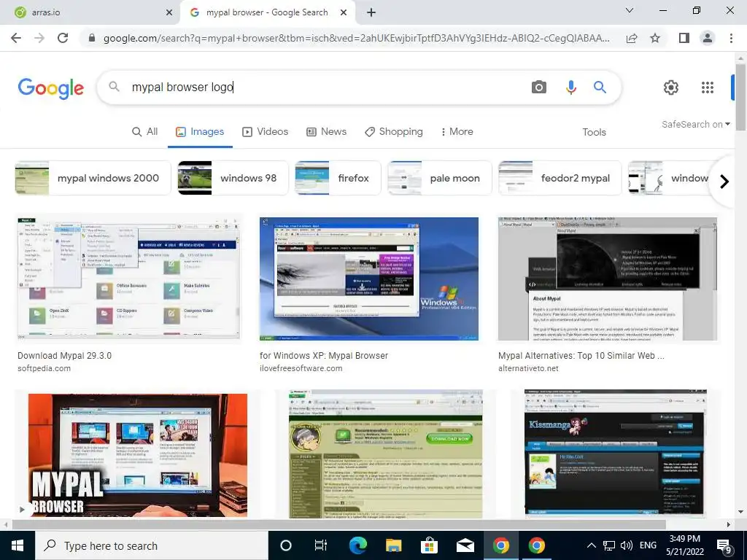Select the feodor2 mypal suggestion chip
Viewport: 747px width, 560px height.
(560, 178)
